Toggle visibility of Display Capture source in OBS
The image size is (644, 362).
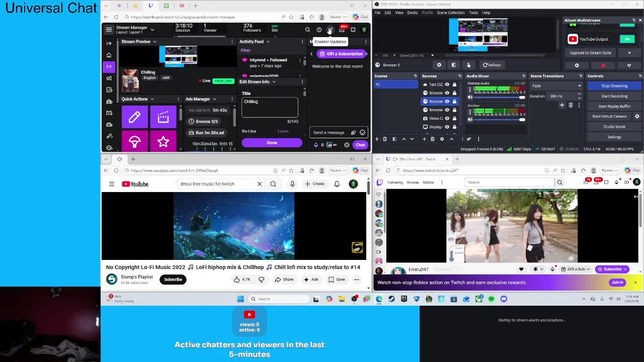pos(447,127)
